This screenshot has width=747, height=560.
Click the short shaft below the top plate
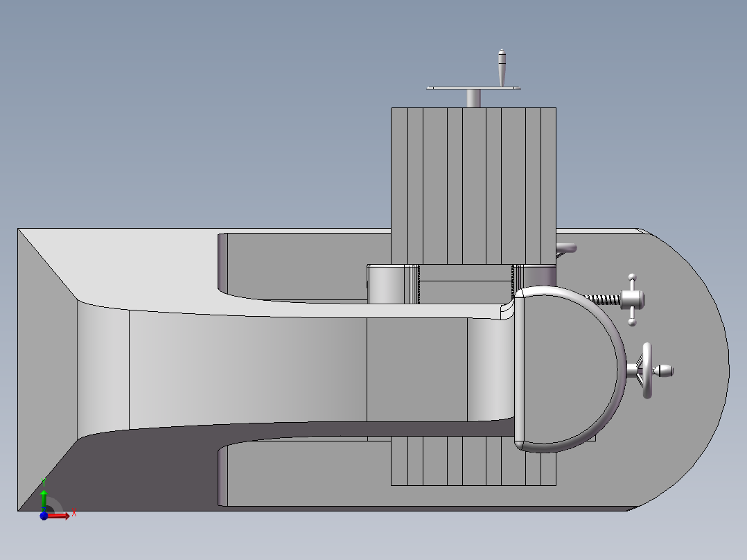[x=473, y=98]
